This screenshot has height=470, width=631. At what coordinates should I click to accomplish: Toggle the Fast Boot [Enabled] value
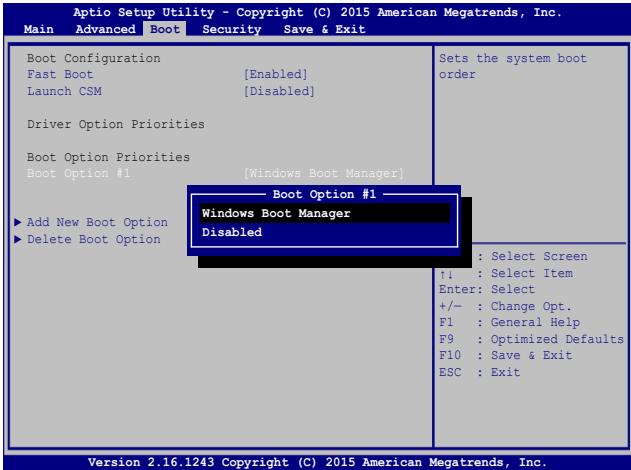coord(276,75)
